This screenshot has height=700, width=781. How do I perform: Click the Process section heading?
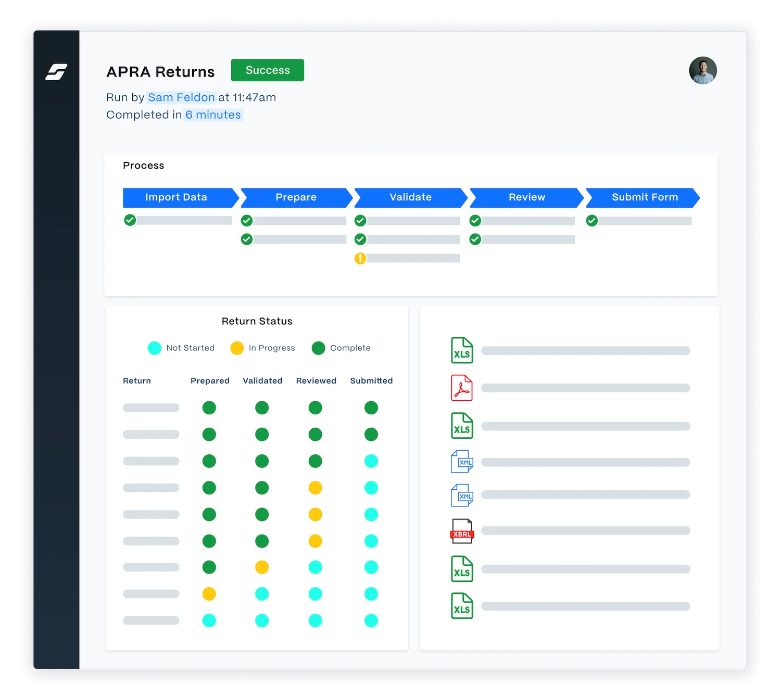point(144,166)
